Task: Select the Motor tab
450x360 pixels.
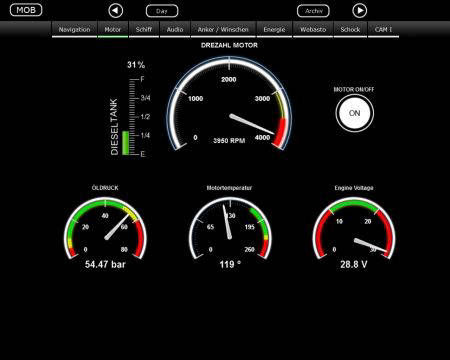Action: 113,30
